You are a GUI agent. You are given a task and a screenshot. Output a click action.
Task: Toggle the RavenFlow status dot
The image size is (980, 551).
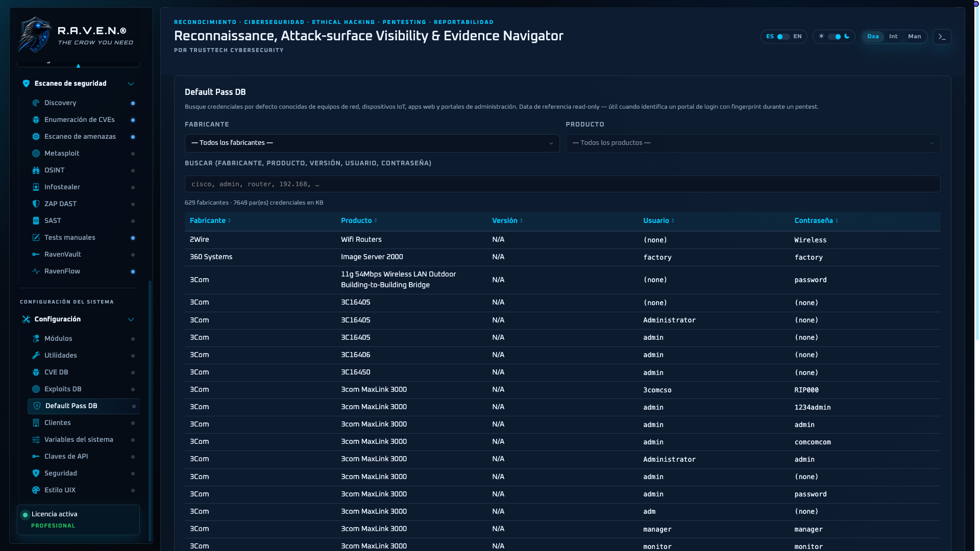[x=133, y=272]
